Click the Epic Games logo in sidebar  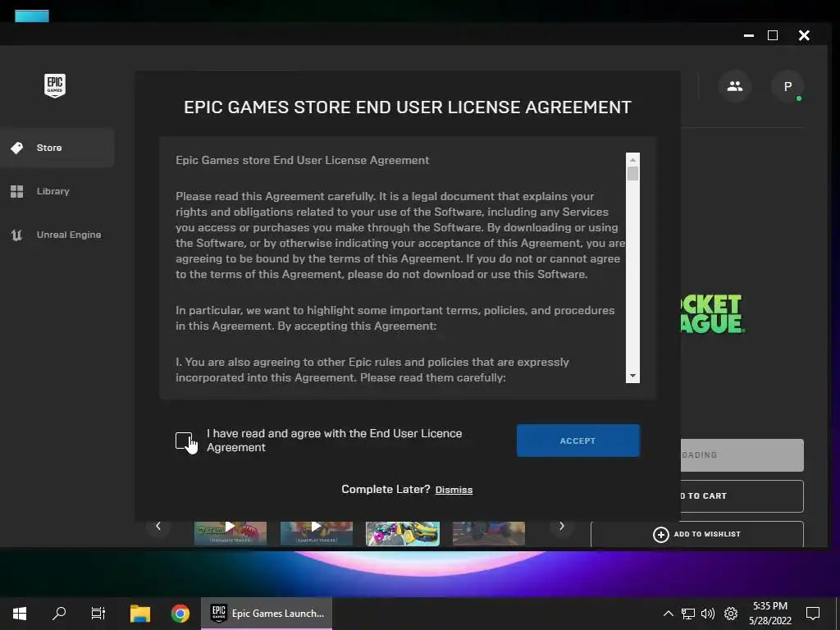pos(55,85)
